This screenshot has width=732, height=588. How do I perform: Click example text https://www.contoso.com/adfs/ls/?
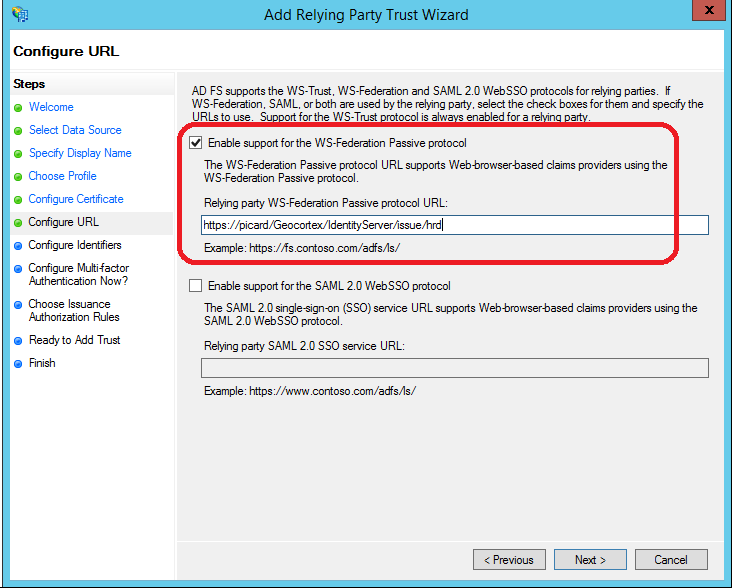[x=332, y=391]
